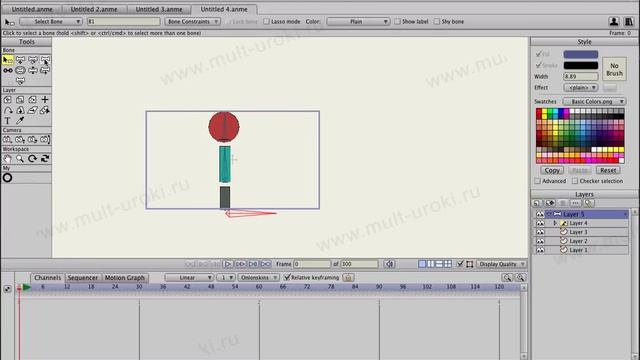Activate the Pan Workspace hand tool
This screenshot has height=360, width=640.
coord(8,159)
